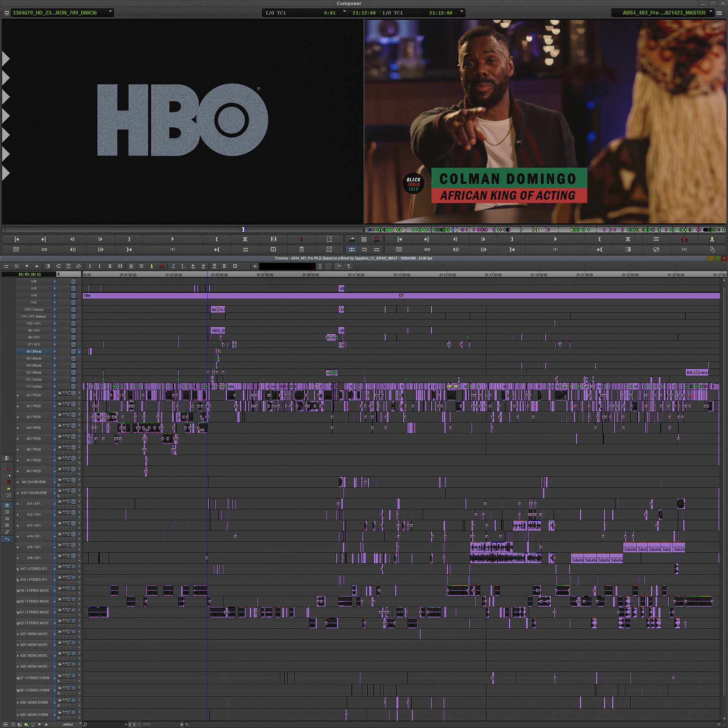Toggle Transition Manipulation in the Smart Tool

click(x=9, y=496)
